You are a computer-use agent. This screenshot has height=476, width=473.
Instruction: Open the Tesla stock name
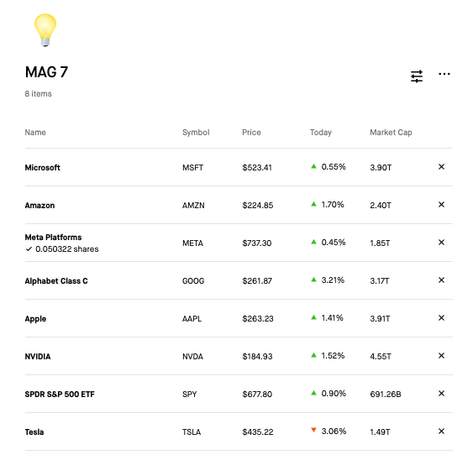[x=34, y=432]
